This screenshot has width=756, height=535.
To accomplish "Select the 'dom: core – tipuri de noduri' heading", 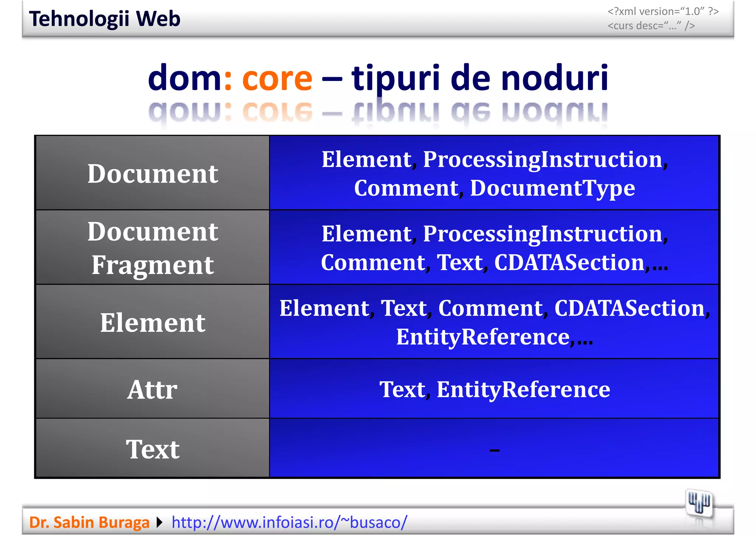I will coord(378,78).
